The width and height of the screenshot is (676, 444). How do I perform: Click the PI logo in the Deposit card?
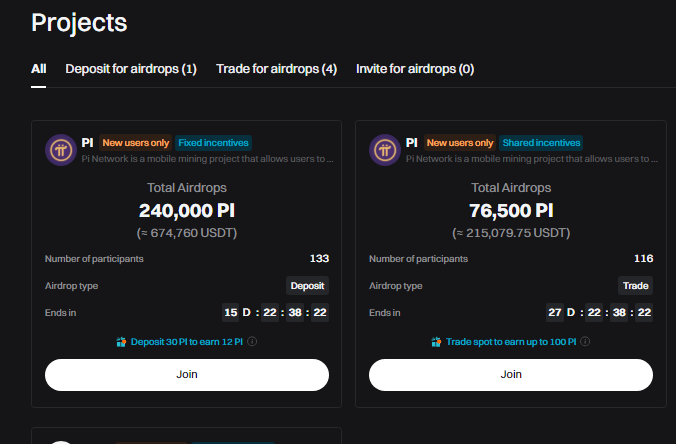(x=59, y=150)
